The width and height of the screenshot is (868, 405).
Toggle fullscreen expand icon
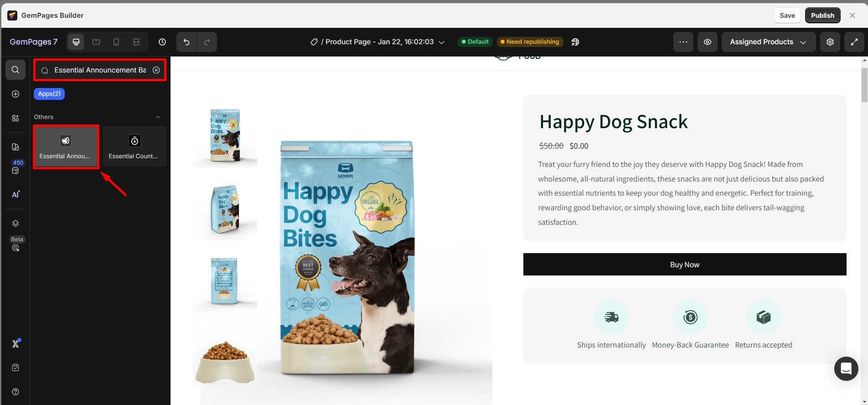pyautogui.click(x=854, y=42)
